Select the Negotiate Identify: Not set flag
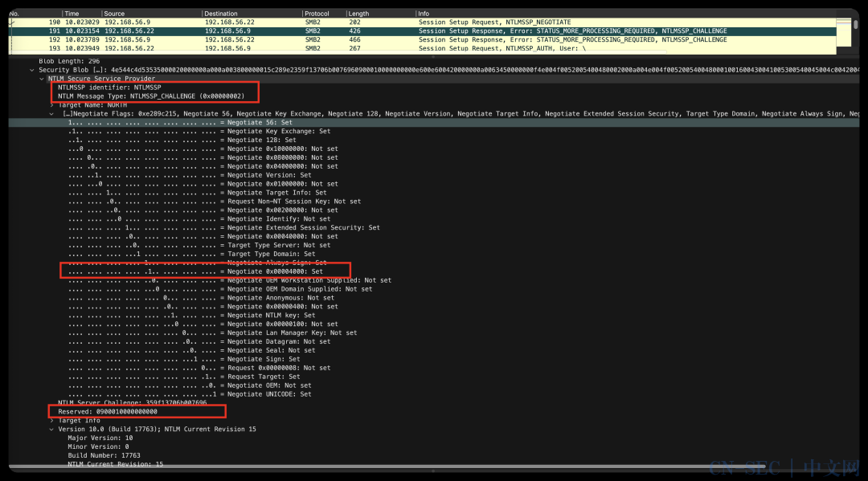The height and width of the screenshot is (481, 868). (199, 219)
